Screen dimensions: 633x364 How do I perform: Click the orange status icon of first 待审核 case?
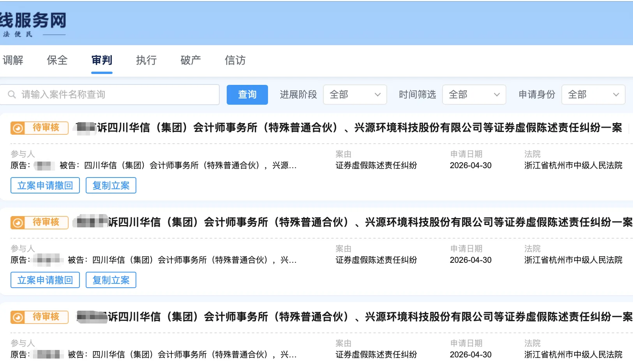(18, 128)
